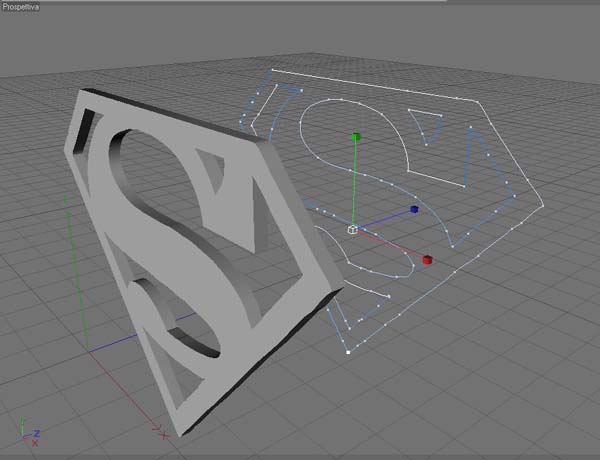The width and height of the screenshot is (600, 460).
Task: Click the blue Z-axis gizmo handle
Action: pyautogui.click(x=414, y=209)
